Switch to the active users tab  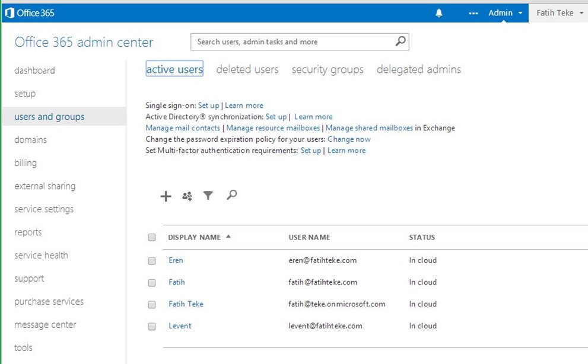click(174, 69)
